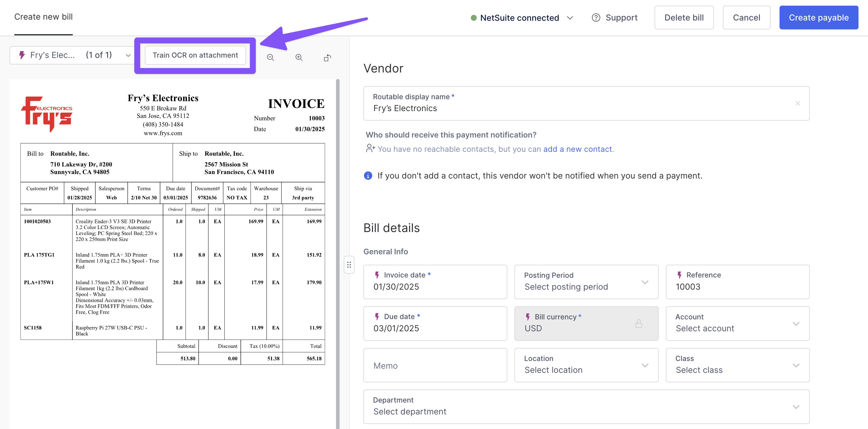Click tax amount 51.38 on invoice
The image size is (868, 429).
[273, 358]
